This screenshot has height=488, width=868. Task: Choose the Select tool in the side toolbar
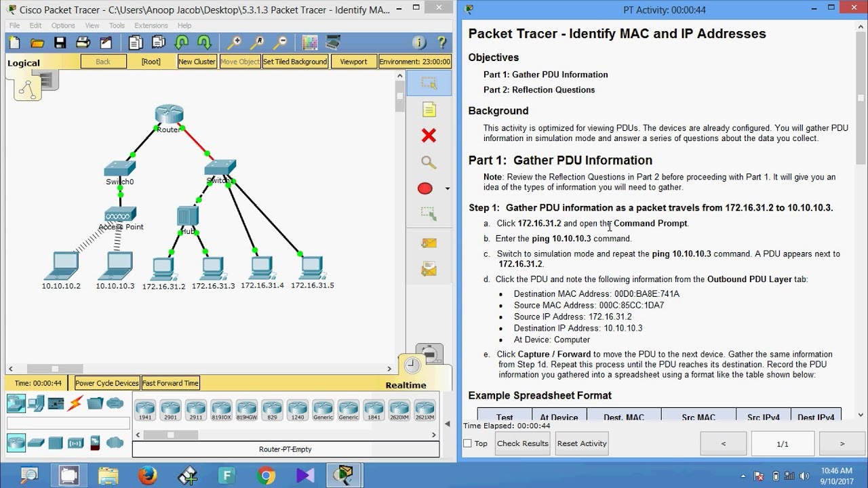[x=429, y=83]
